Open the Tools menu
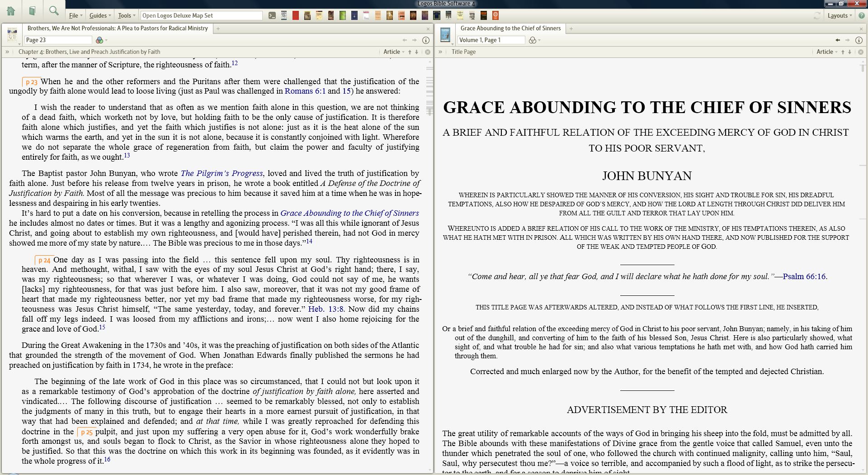 pos(127,15)
